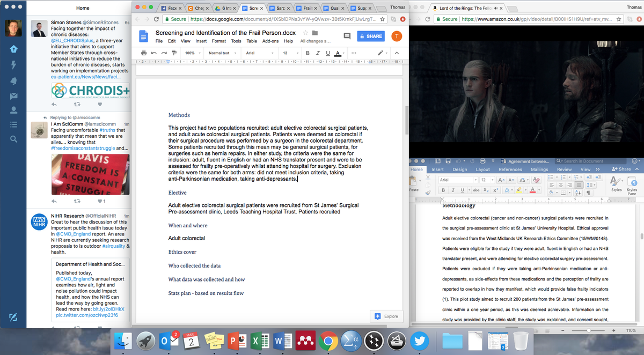Toggle Superscript in Word ribbon
The width and height of the screenshot is (644, 355).
(x=496, y=190)
